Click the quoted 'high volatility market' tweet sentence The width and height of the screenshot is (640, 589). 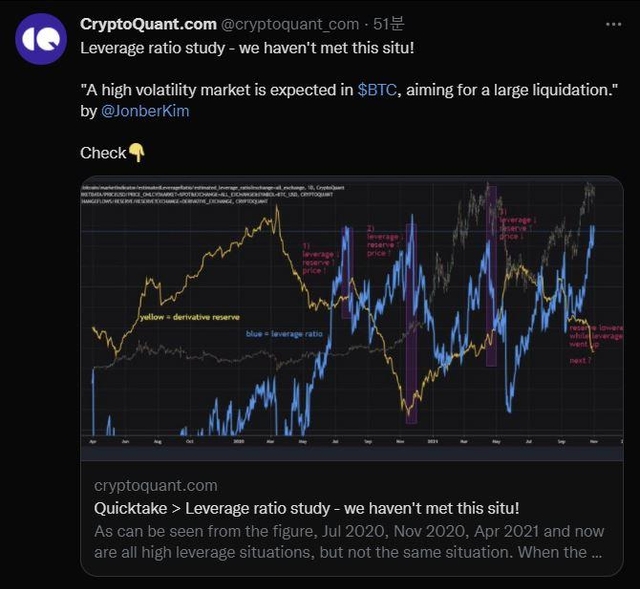[x=348, y=90]
